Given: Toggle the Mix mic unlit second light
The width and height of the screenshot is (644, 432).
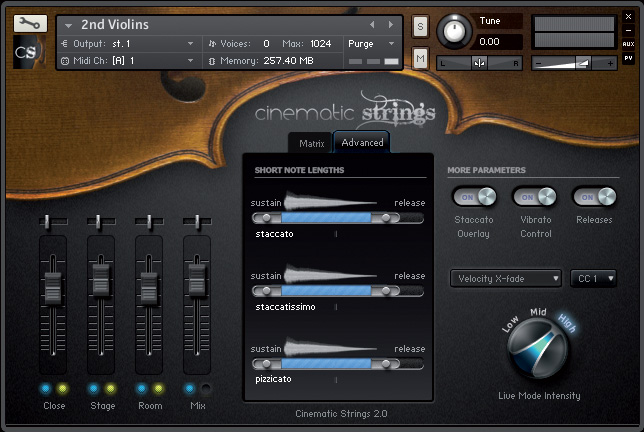Looking at the screenshot, I should click(206, 388).
